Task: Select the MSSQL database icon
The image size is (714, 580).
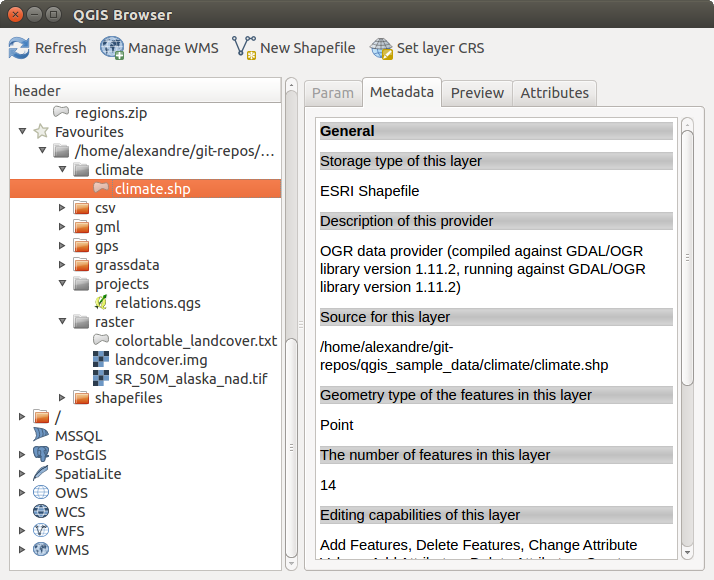Action: click(41, 436)
